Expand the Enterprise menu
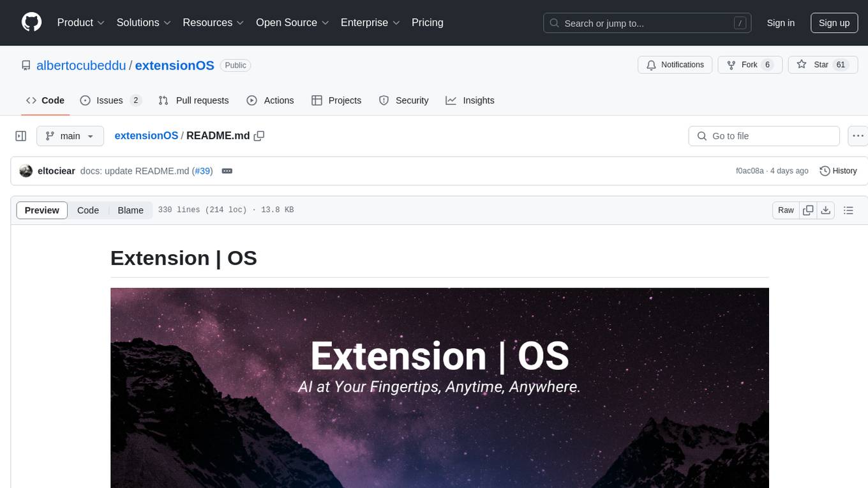868x488 pixels. [x=370, y=22]
